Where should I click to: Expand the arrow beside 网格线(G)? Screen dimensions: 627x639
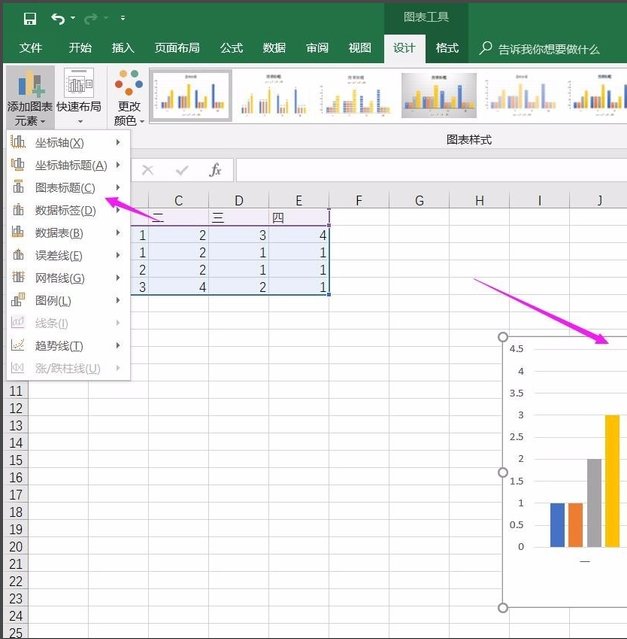click(x=118, y=278)
